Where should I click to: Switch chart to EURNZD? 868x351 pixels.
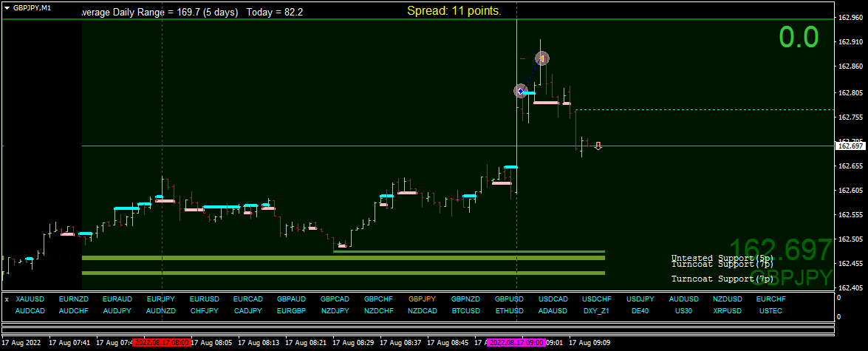tap(73, 299)
